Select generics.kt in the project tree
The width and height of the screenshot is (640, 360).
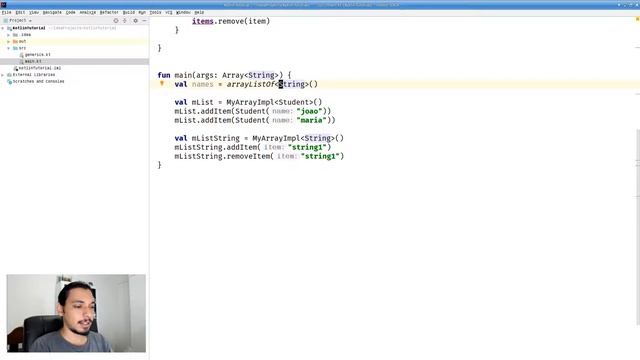point(38,55)
